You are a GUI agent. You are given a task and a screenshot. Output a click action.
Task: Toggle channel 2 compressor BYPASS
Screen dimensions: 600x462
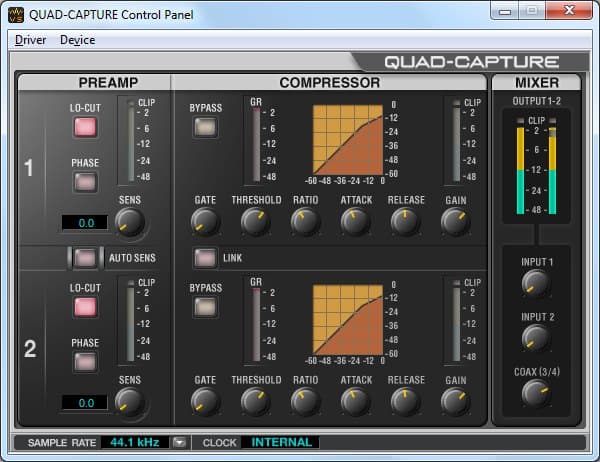[205, 307]
